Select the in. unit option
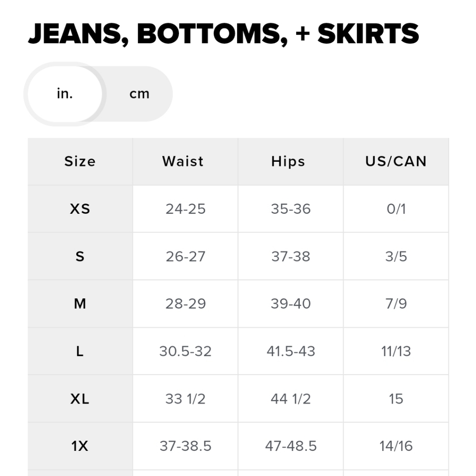The image size is (476, 476). pyautogui.click(x=65, y=94)
